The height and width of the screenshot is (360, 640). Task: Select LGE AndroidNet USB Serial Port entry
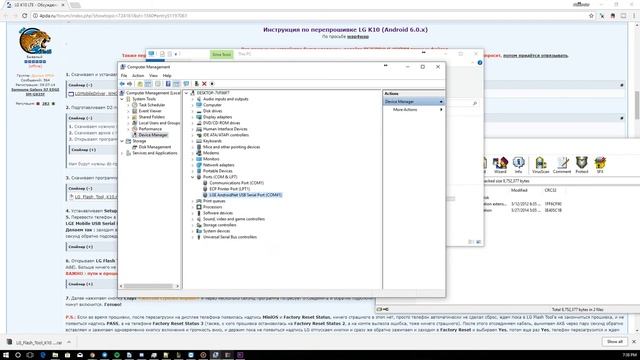[x=245, y=195]
